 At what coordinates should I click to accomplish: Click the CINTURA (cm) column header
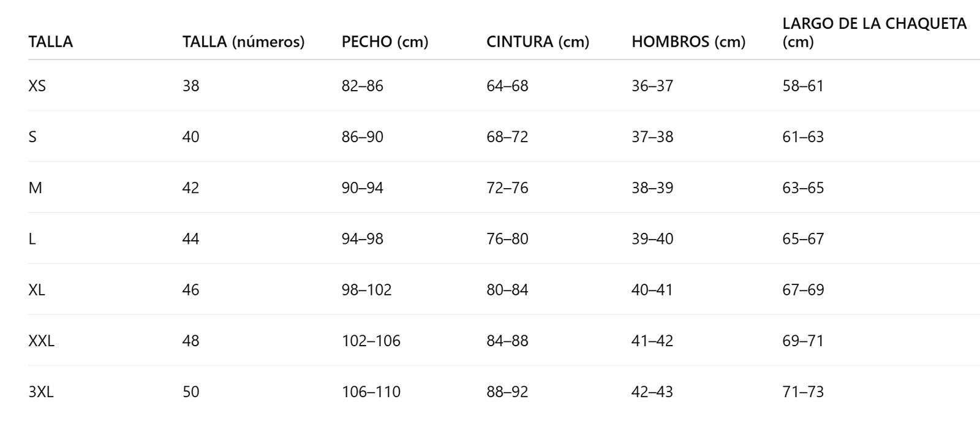pyautogui.click(x=537, y=42)
